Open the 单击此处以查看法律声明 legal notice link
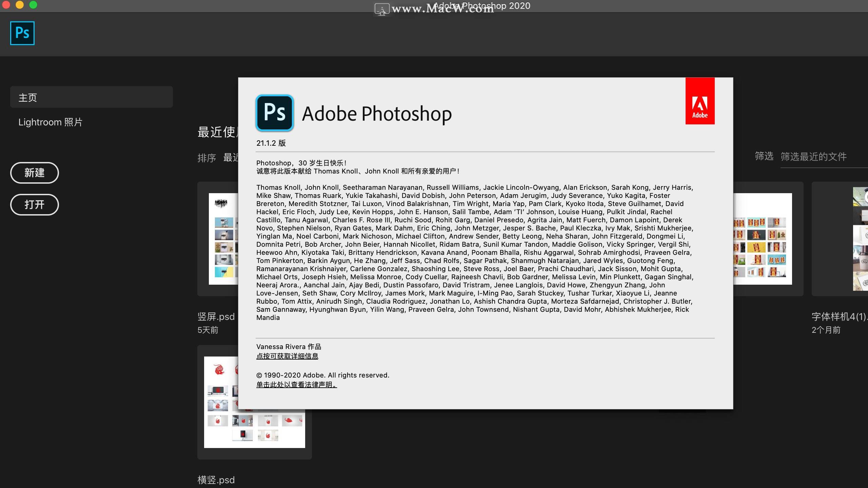Image resolution: width=868 pixels, height=488 pixels. point(297,385)
